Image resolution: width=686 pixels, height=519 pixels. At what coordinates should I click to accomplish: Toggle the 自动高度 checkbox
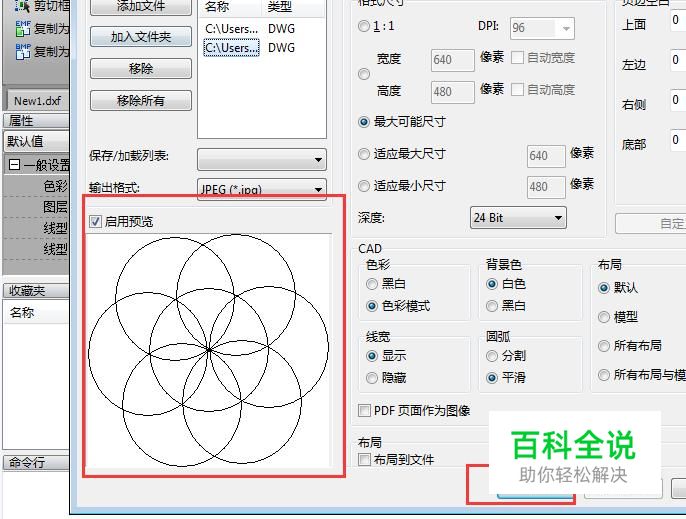click(x=517, y=90)
